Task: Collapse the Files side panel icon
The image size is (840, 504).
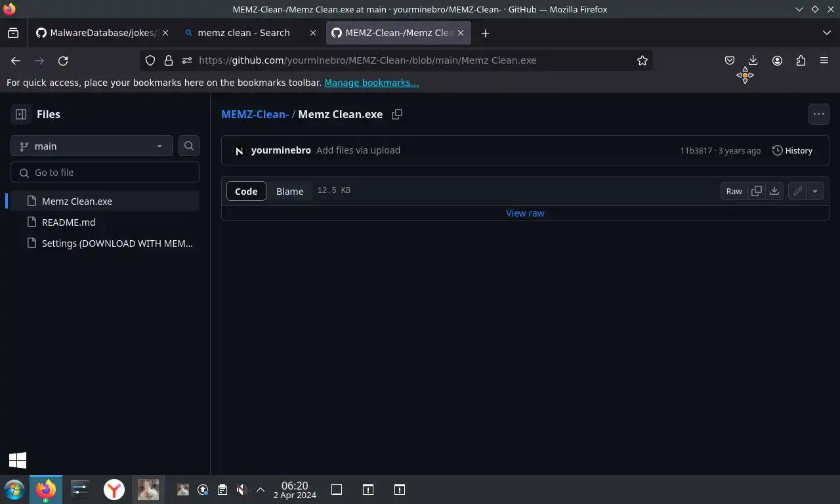Action: 21,114
